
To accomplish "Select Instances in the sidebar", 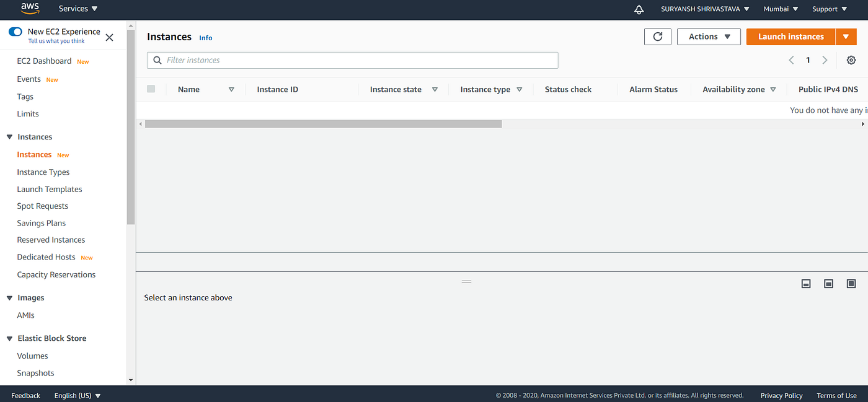I will [34, 154].
